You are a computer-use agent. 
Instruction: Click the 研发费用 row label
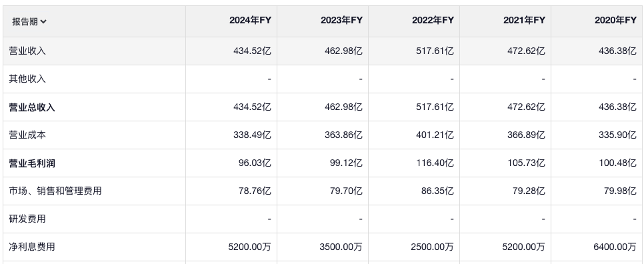click(x=27, y=219)
